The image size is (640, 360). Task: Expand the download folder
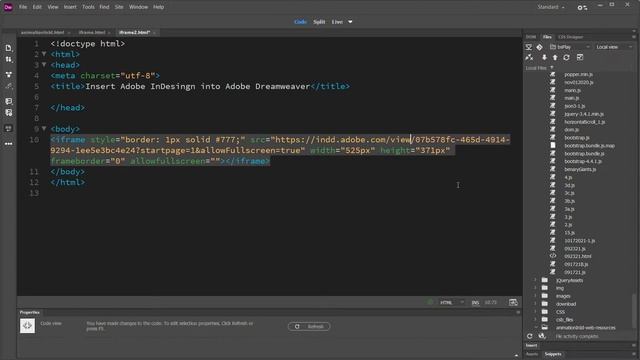[x=536, y=304]
